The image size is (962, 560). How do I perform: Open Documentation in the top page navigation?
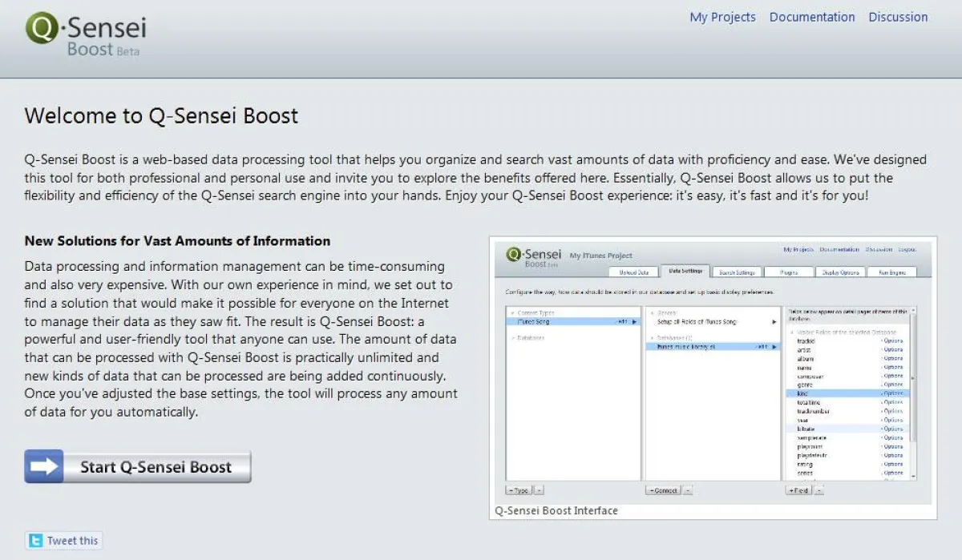811,17
